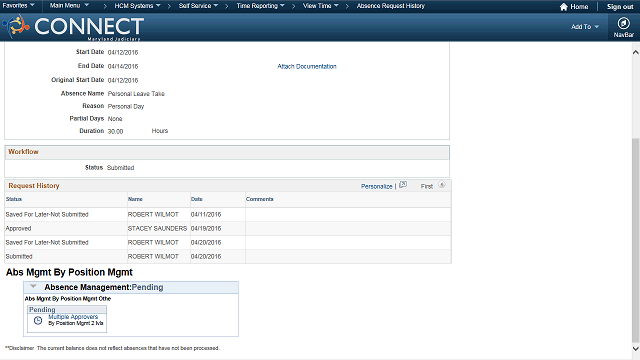Click the Duration value 30.00
Image resolution: width=640 pixels, height=360 pixels.
point(116,131)
